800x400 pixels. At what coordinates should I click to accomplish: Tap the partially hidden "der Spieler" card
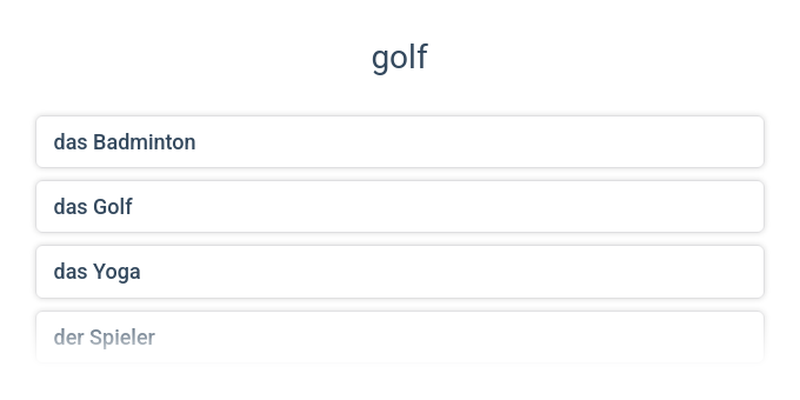(400, 337)
